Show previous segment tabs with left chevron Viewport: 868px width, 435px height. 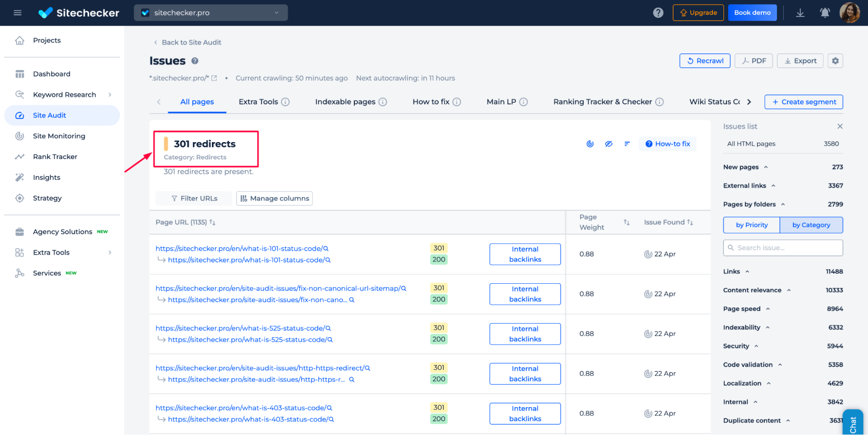pos(159,102)
